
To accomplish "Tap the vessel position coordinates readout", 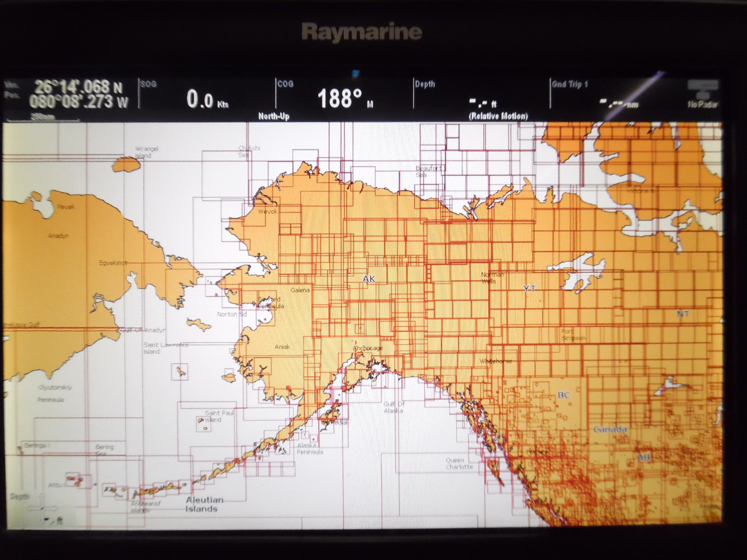I will click(78, 94).
